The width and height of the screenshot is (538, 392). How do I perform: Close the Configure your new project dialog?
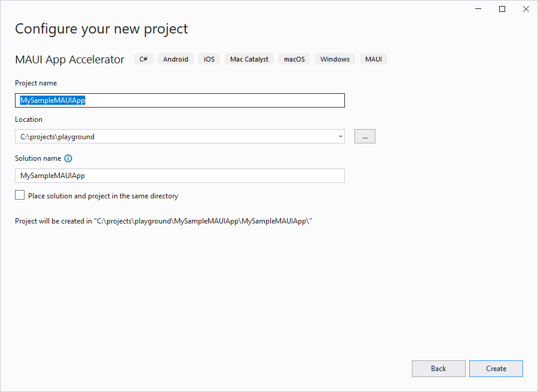click(525, 9)
